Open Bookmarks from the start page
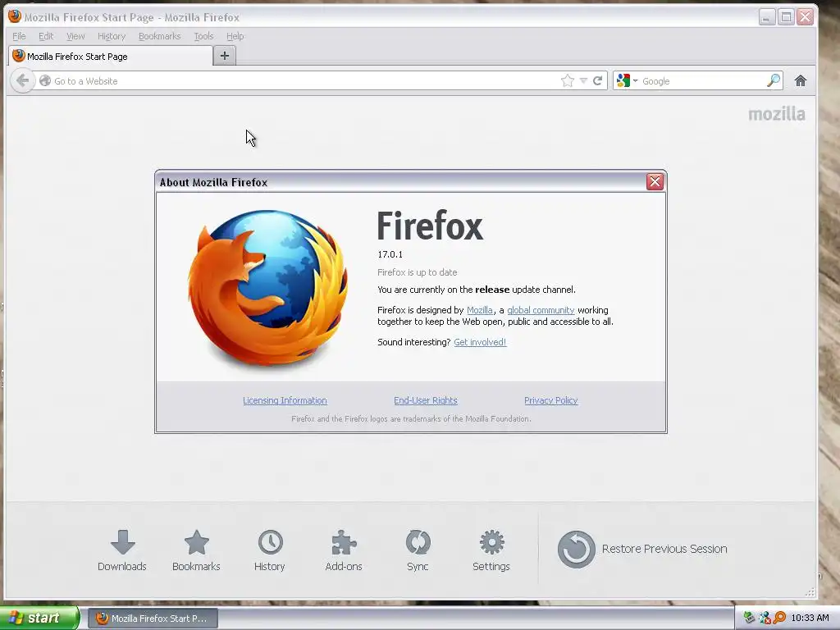 (x=196, y=550)
